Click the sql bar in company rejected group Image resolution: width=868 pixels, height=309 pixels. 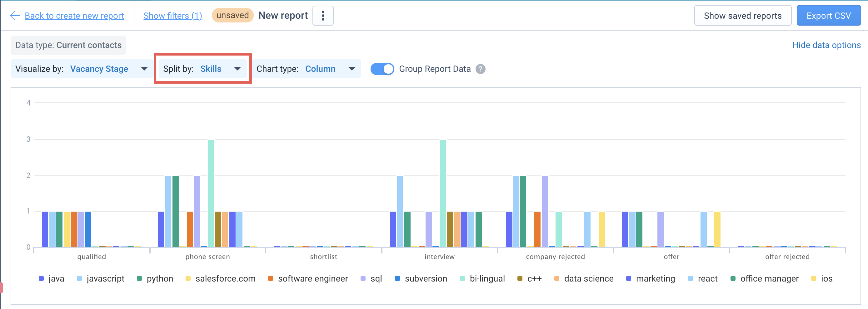click(x=545, y=212)
